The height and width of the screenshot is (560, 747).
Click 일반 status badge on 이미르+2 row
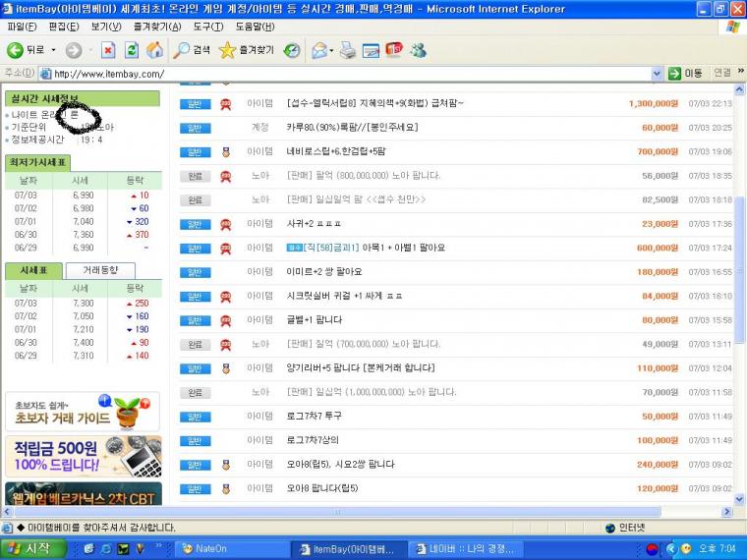(x=196, y=272)
